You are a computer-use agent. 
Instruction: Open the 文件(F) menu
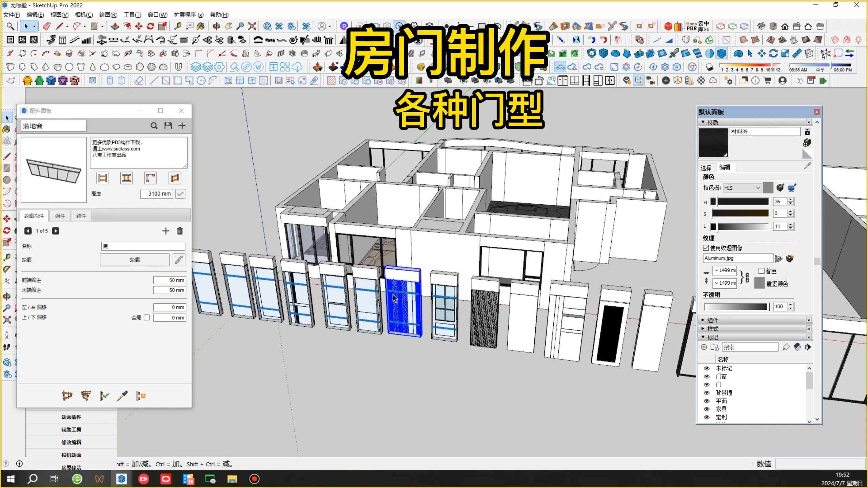[x=12, y=15]
